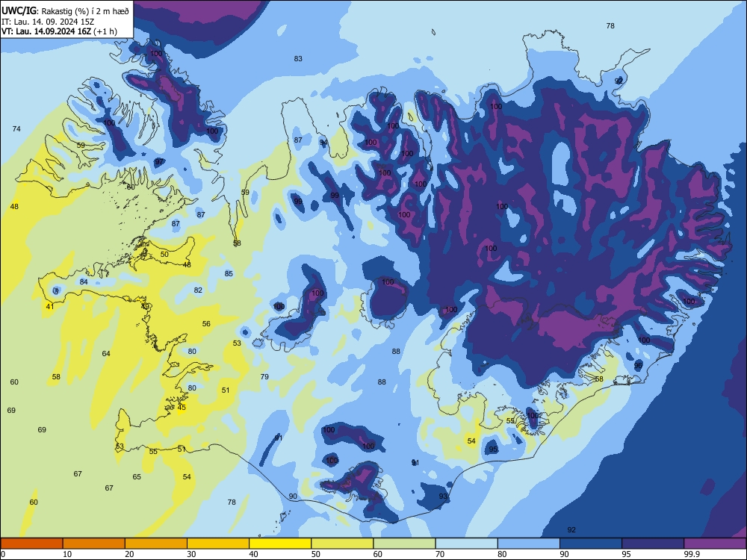The height and width of the screenshot is (560, 747).
Task: Click the pale blue 70–80 legend swatch
Action: 466,544
